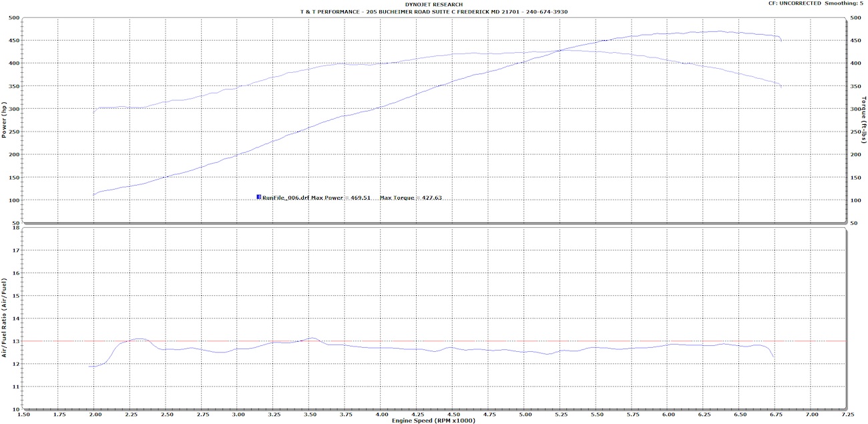Click the 10 tick on the Air/Fuel axis

[x=15, y=409]
